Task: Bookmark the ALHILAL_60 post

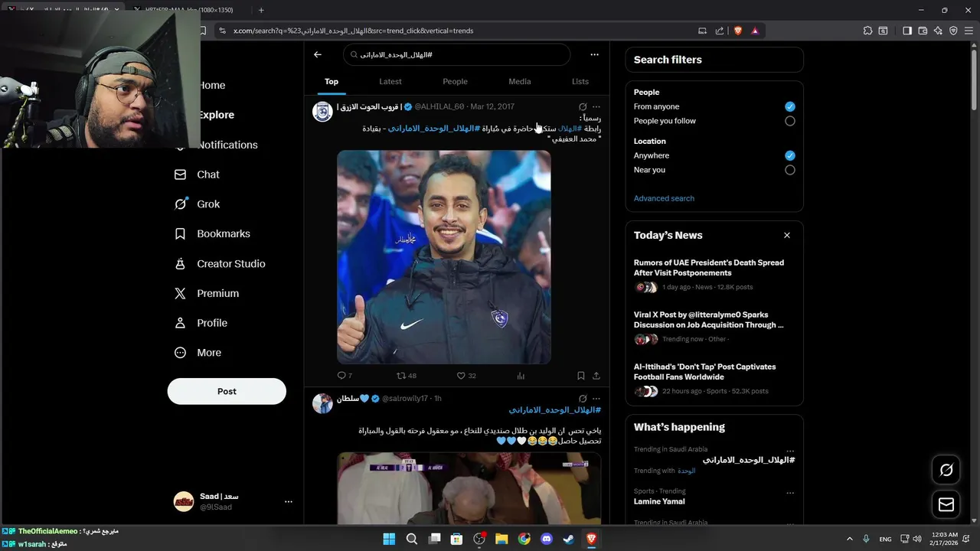Action: click(580, 376)
